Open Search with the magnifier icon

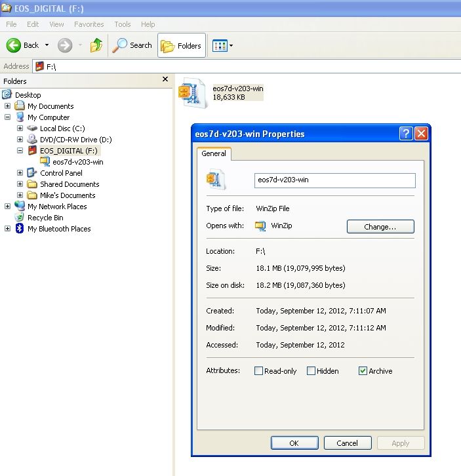[120, 45]
